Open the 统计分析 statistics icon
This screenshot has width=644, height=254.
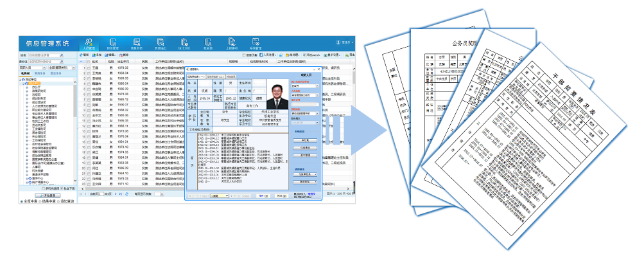point(184,43)
